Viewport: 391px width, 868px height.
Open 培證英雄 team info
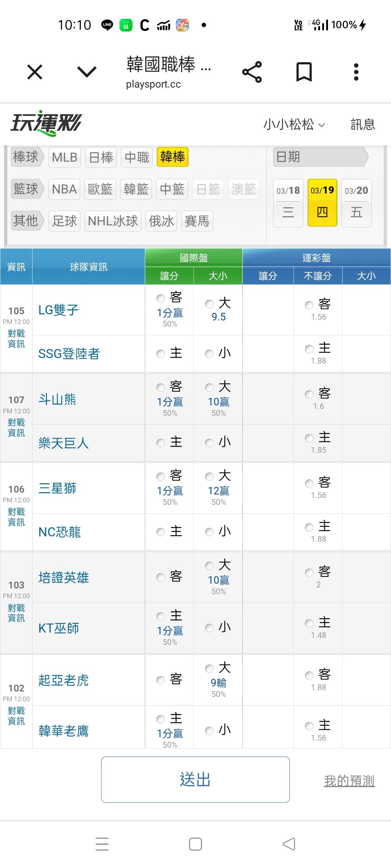point(64,578)
